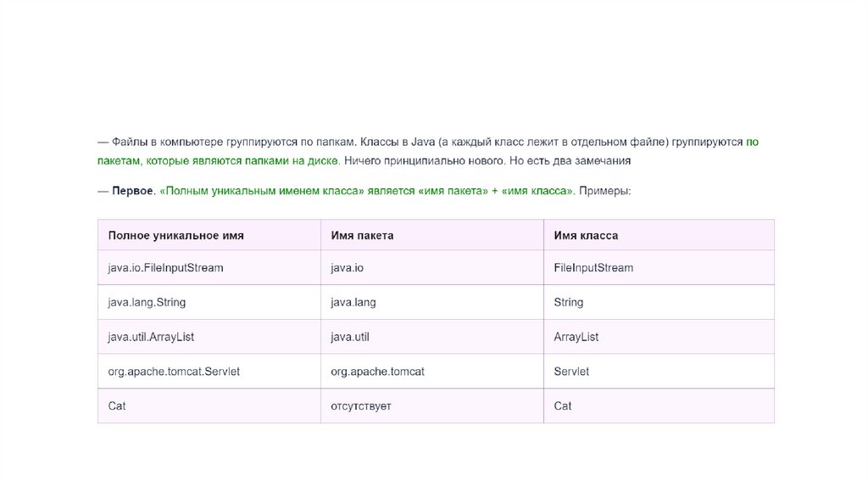
Task: Click Servlet in the class name column
Action: point(571,372)
